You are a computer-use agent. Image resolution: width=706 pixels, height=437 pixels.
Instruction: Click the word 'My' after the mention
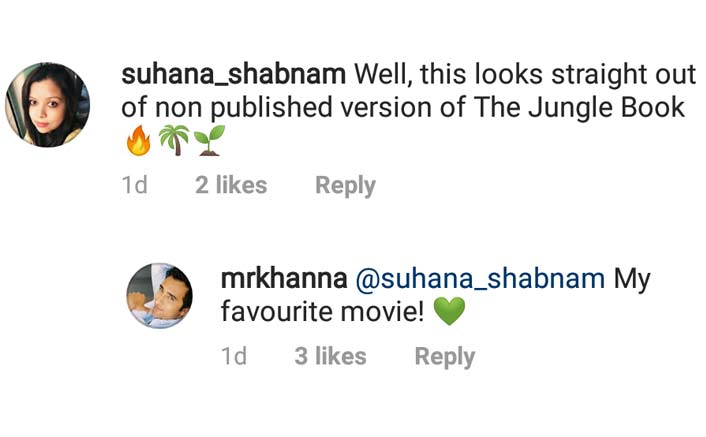coord(632,279)
